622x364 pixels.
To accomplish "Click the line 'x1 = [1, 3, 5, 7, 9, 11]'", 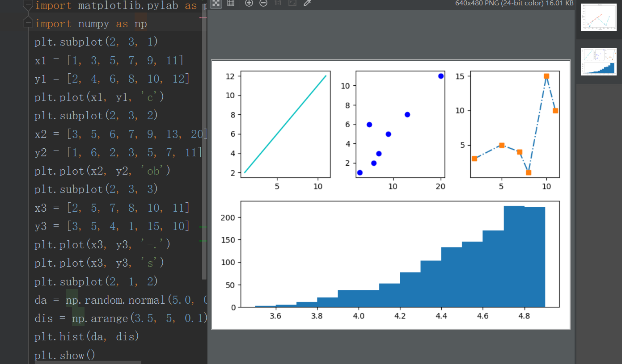I will (109, 60).
